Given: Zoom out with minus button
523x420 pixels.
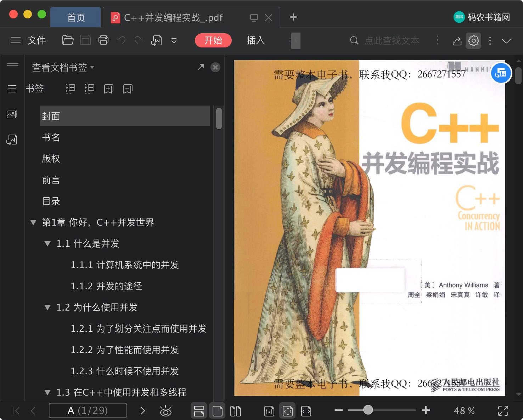Looking at the screenshot, I should (x=339, y=410).
